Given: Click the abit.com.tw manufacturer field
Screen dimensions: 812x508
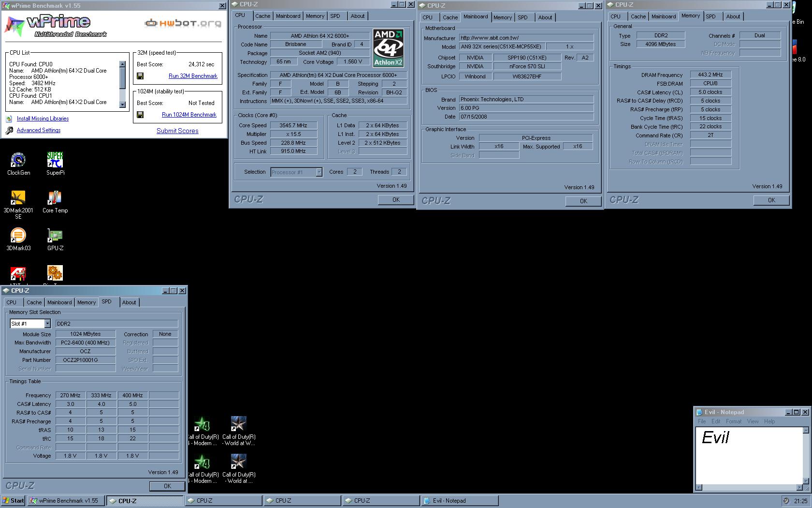Looking at the screenshot, I should [526, 38].
